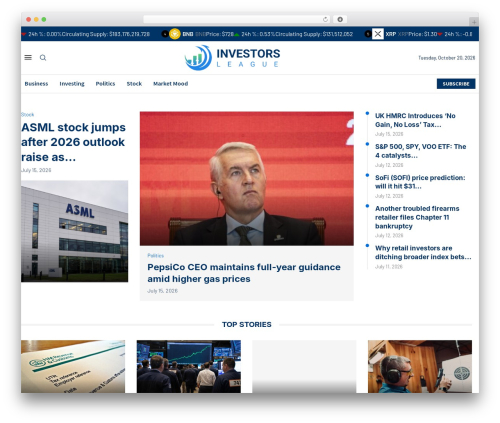Click the XRP coin icon in ticker
This screenshot has width=500, height=423.
378,34
